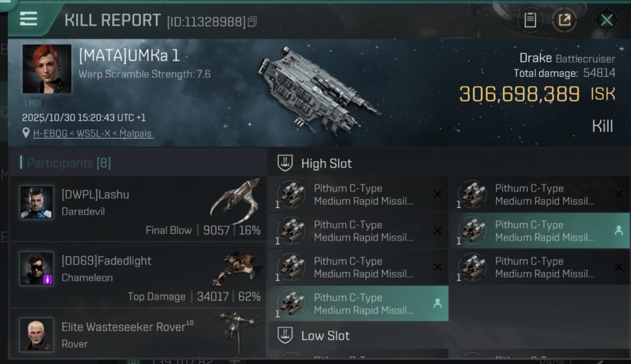View UMKa 1 pilot portrait
The height and width of the screenshot is (364, 631).
point(47,68)
